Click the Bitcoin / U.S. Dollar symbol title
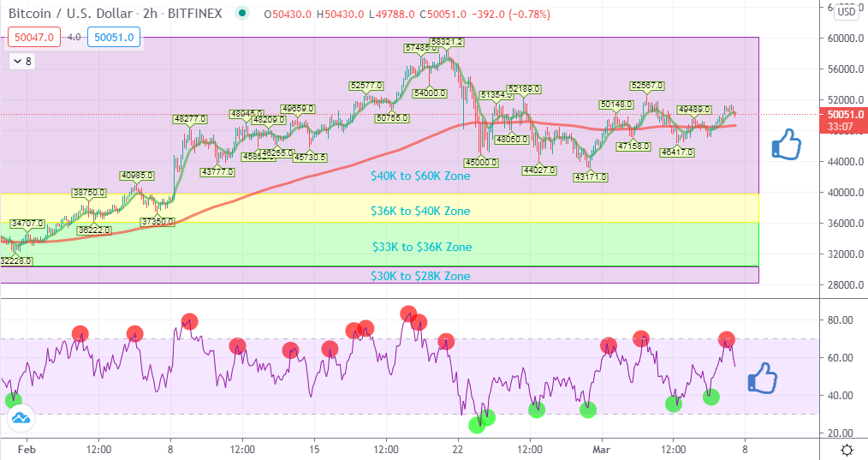Screen dimensions: 868x460 tap(70, 14)
